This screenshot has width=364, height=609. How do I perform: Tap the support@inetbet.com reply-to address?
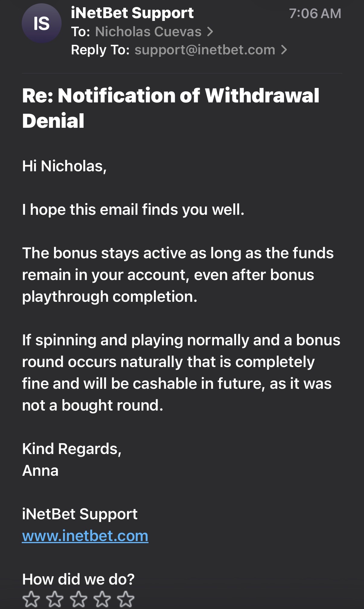tap(205, 50)
